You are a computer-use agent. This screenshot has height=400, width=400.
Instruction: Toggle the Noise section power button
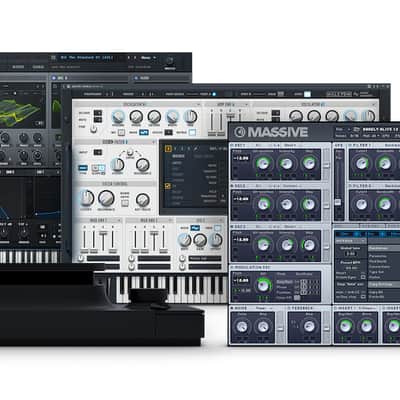(232, 308)
